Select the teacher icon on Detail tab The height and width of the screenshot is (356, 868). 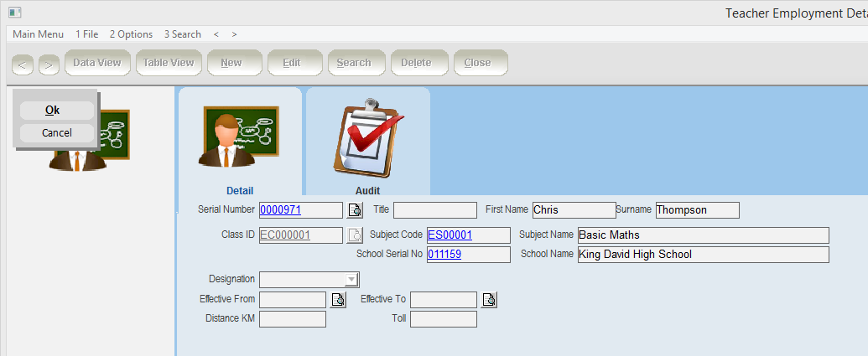(x=239, y=137)
